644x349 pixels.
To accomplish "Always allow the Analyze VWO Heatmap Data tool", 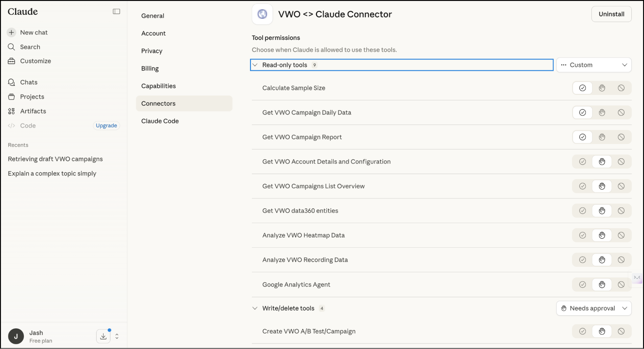I will point(582,235).
